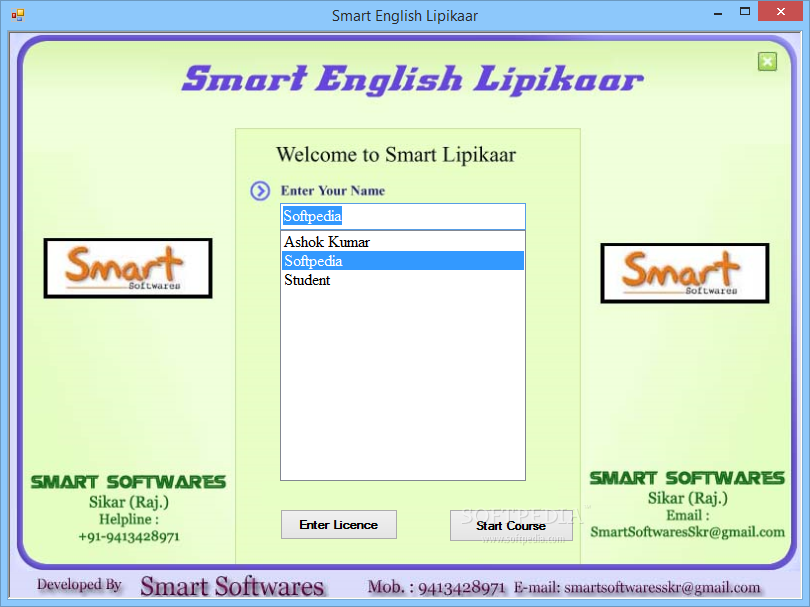Click the left Smart Softwares logo
Screen dimensions: 810x607
point(128,268)
